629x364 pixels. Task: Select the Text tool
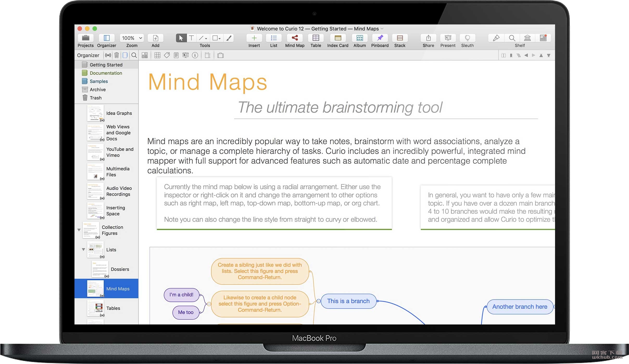point(191,38)
